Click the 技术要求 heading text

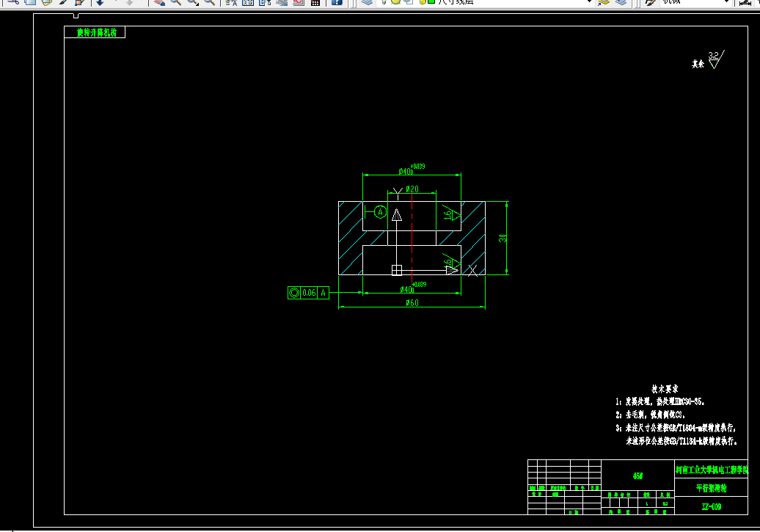coord(665,389)
